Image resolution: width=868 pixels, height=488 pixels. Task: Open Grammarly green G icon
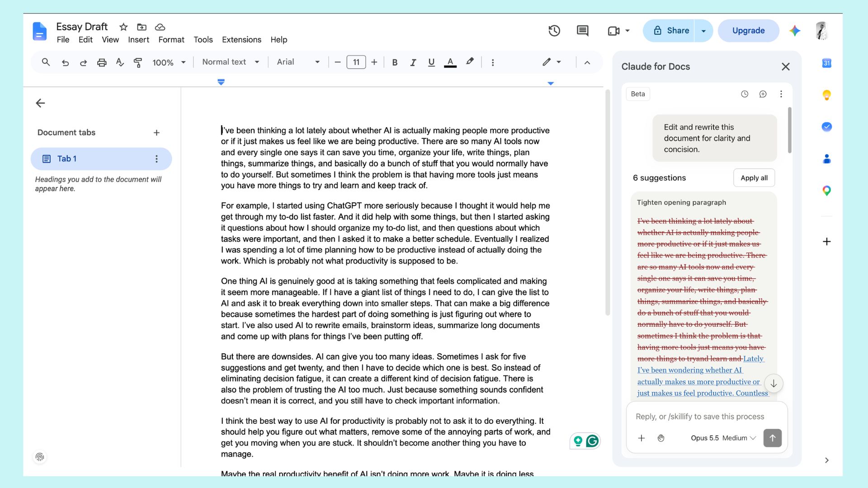(592, 441)
